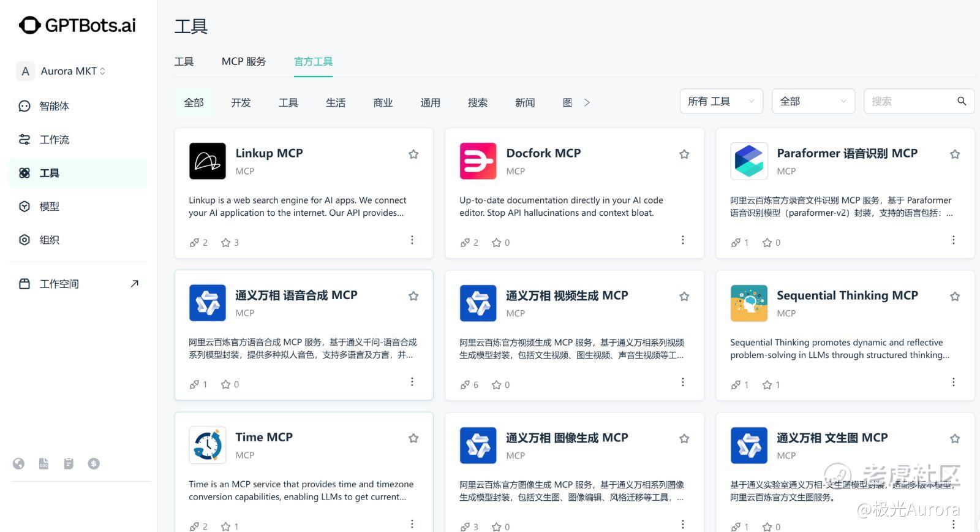The height and width of the screenshot is (532, 980).
Task: Click the 通义万相 图像生成 MCP logo
Action: click(x=478, y=445)
